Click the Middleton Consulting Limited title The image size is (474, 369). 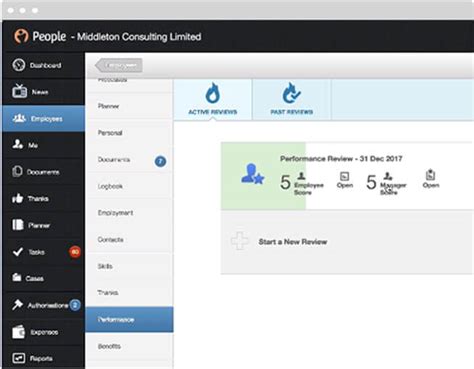click(x=139, y=36)
